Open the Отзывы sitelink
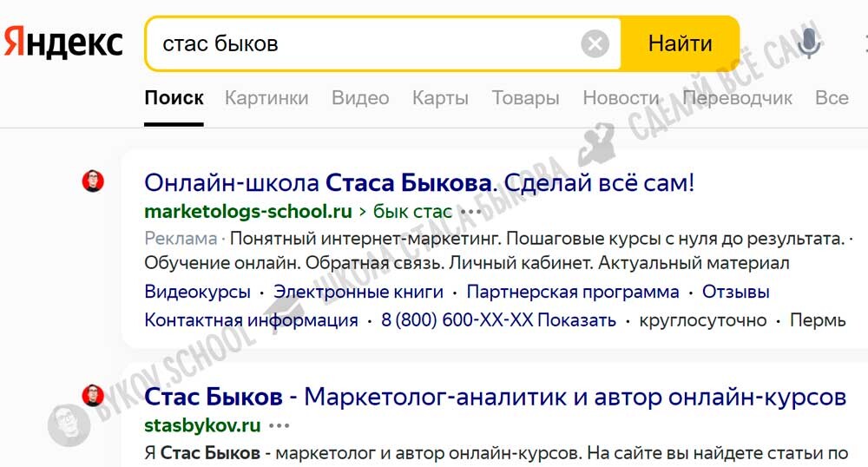868x467 pixels. coord(736,292)
